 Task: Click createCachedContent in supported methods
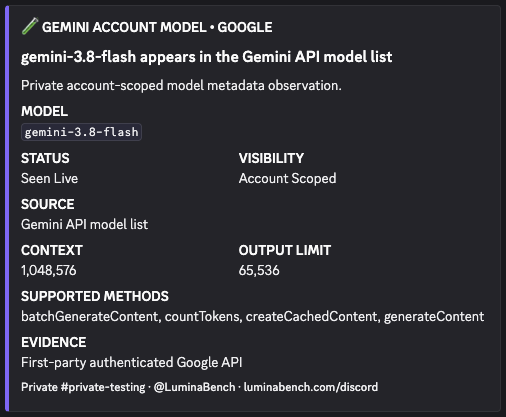coord(311,316)
